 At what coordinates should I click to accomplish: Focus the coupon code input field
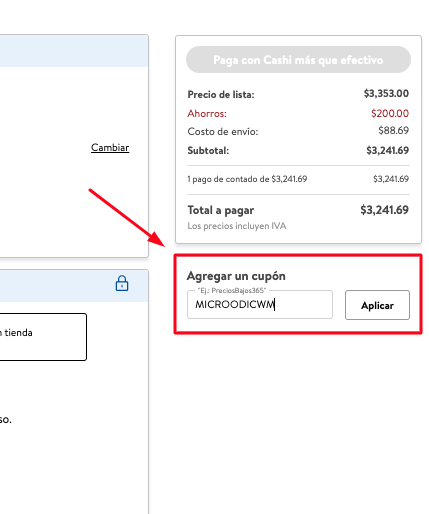pyautogui.click(x=260, y=304)
